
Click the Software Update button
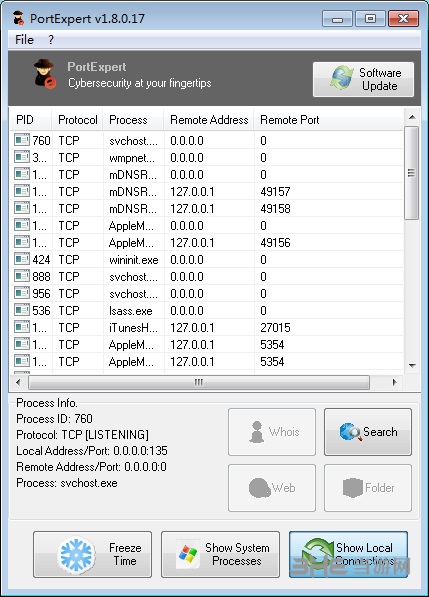pos(363,79)
